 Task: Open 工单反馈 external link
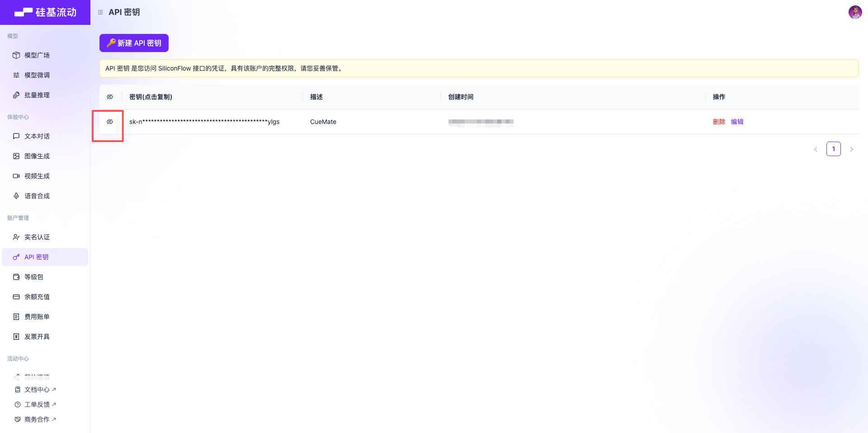(x=38, y=404)
